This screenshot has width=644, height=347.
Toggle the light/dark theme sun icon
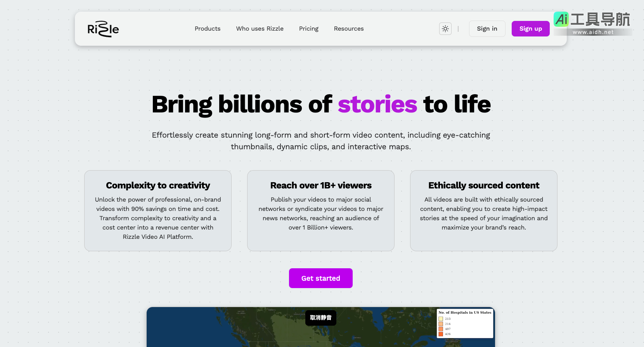445,29
